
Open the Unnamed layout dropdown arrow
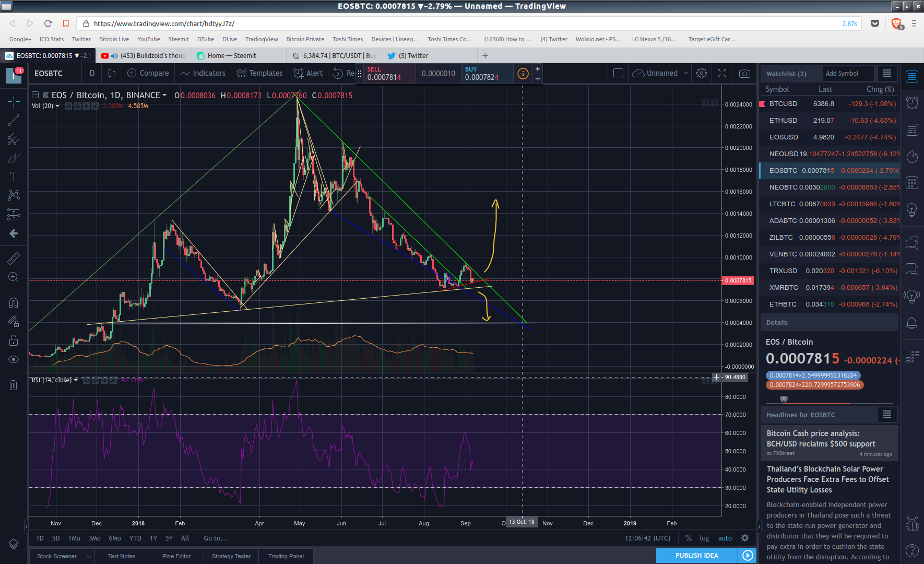point(686,73)
